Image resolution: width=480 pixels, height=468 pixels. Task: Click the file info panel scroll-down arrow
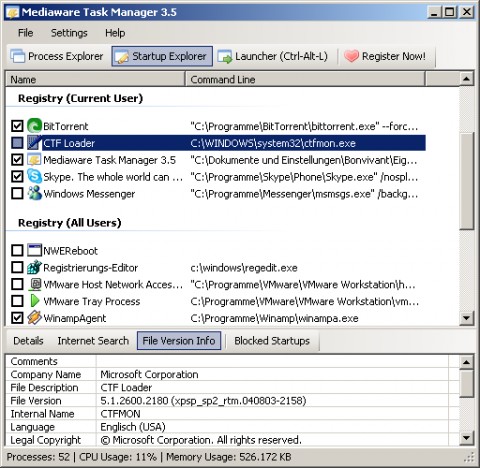pyautogui.click(x=466, y=438)
